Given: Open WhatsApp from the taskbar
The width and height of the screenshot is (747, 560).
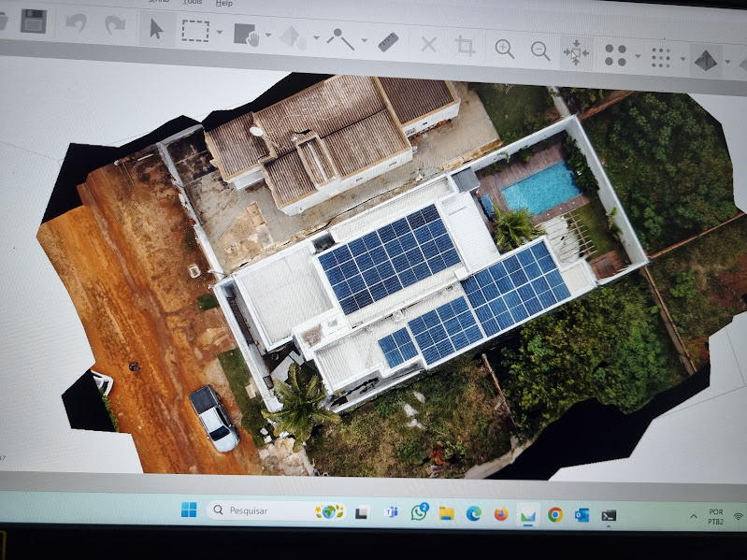Looking at the screenshot, I should tap(420, 512).
